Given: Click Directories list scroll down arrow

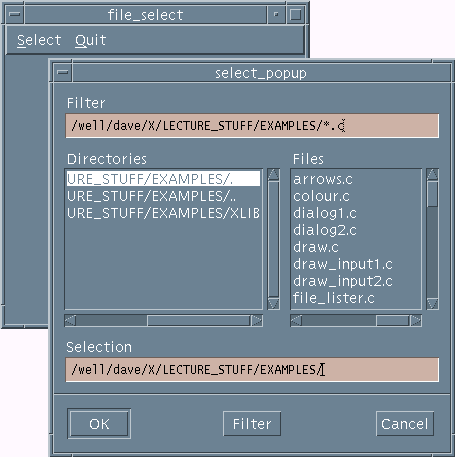Looking at the screenshot, I should coord(273,303).
